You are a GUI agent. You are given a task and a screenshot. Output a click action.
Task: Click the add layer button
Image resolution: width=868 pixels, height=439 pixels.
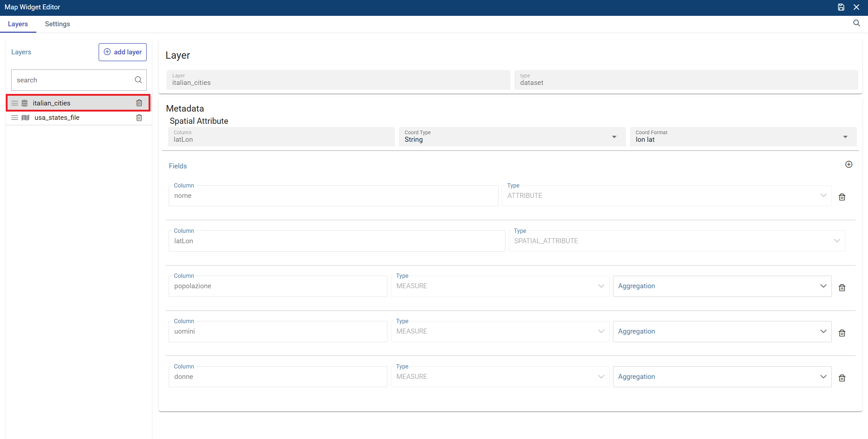123,52
